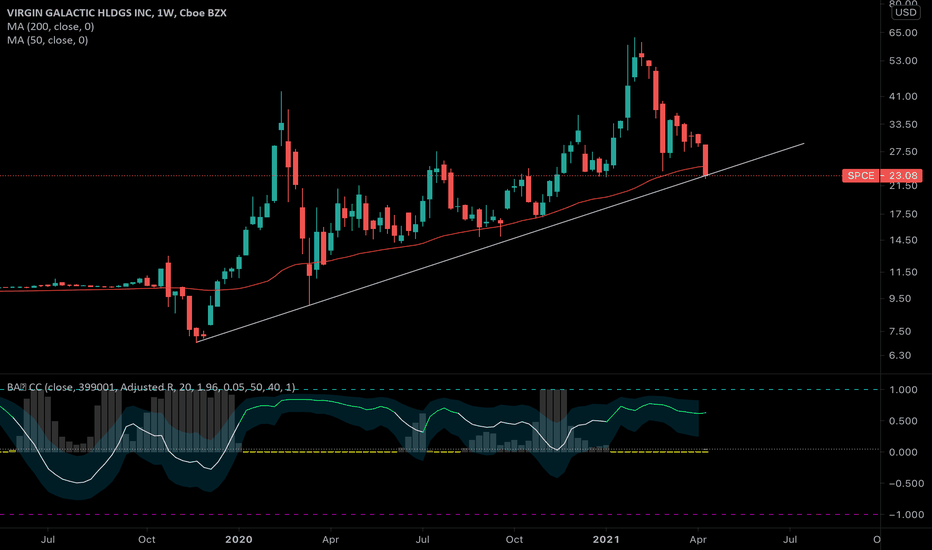The image size is (932, 550).
Task: Click the 1.000 indicator scale label
Action: pos(903,389)
